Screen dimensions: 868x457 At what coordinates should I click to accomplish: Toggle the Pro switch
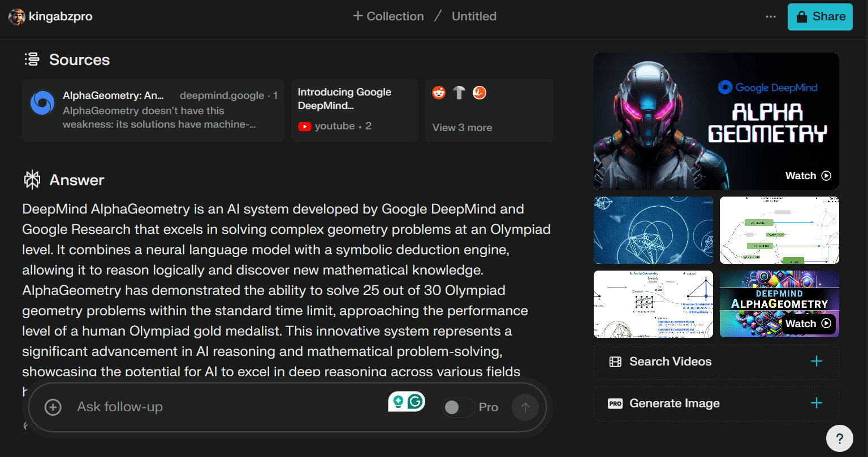point(458,407)
